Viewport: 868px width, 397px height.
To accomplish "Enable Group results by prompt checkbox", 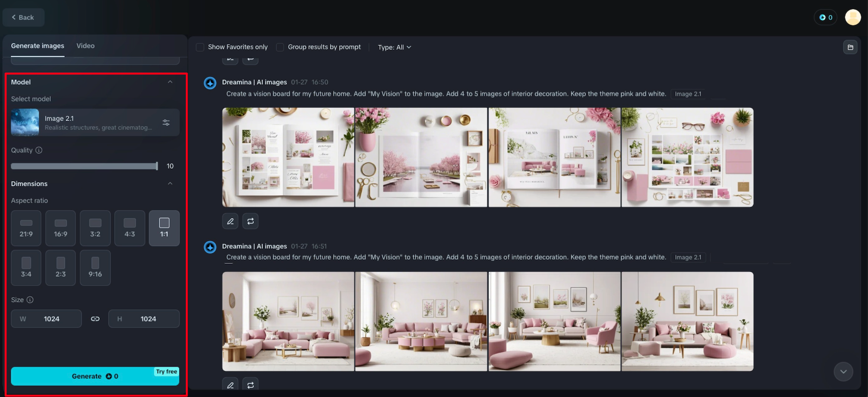I will (280, 47).
